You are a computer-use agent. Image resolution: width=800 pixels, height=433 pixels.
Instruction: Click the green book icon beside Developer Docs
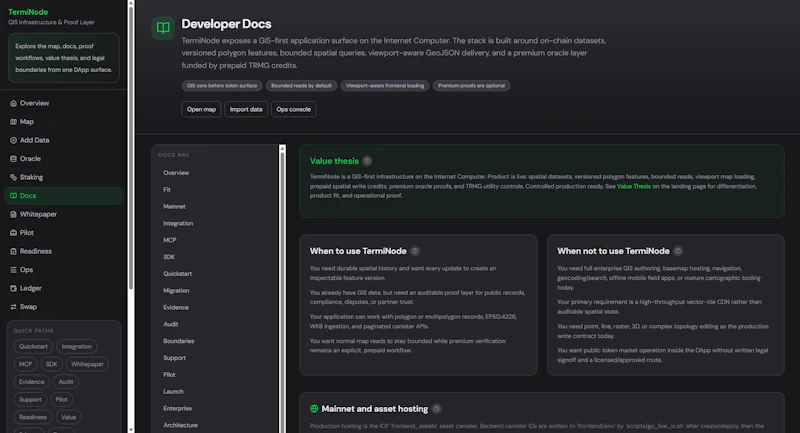coord(163,28)
